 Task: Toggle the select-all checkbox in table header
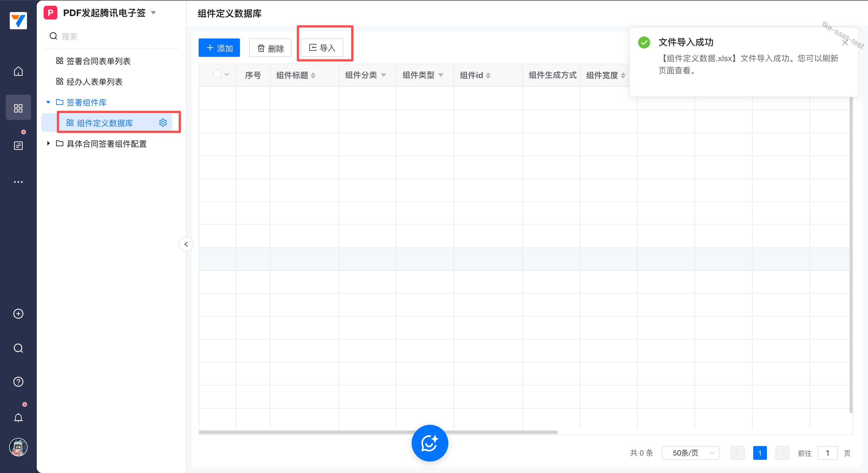[217, 74]
